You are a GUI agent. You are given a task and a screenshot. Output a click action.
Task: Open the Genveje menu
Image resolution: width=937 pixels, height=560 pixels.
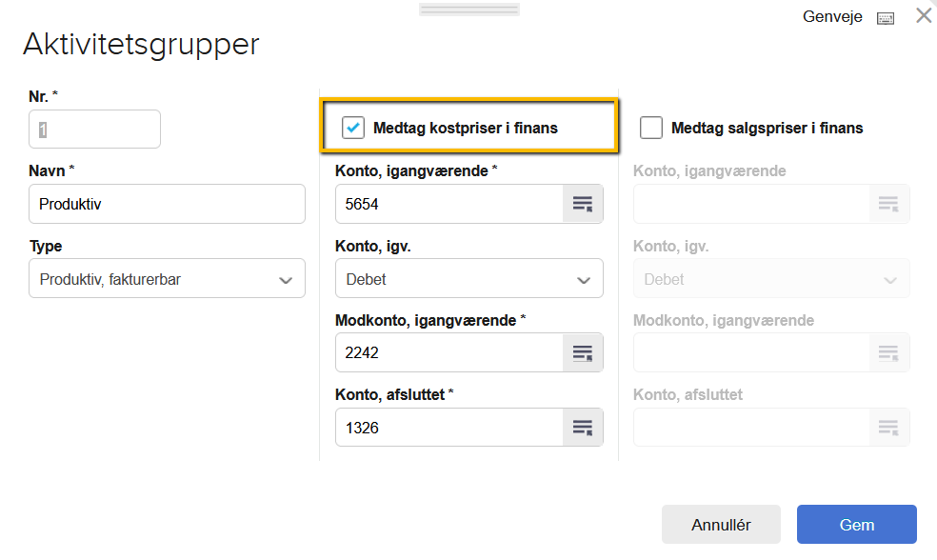point(832,16)
